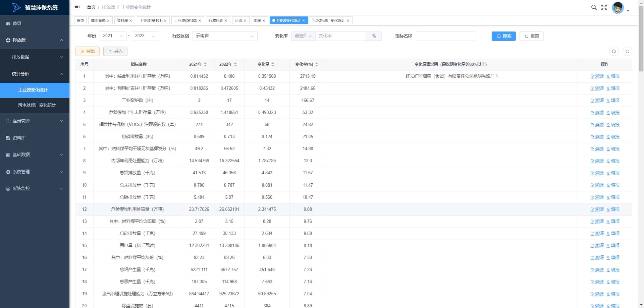Screen dimensions: 644x308
Task: Click the blue 搜索 button
Action: coord(503,36)
